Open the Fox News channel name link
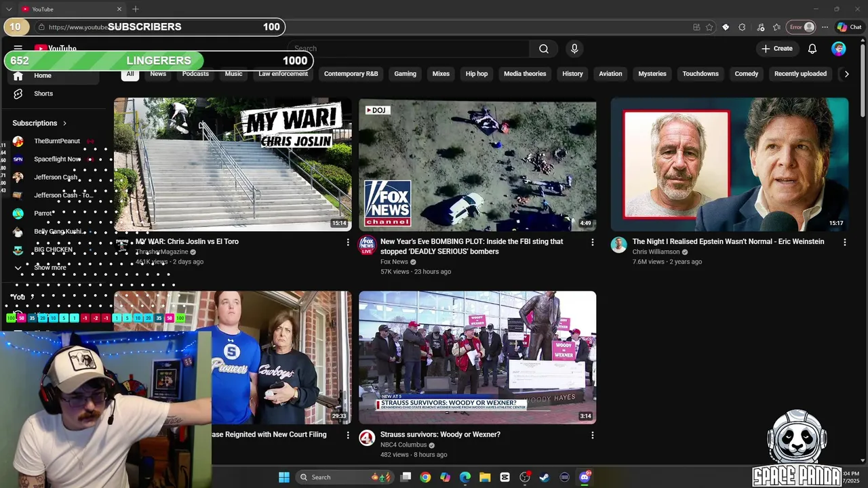This screenshot has height=488, width=868. pyautogui.click(x=394, y=262)
